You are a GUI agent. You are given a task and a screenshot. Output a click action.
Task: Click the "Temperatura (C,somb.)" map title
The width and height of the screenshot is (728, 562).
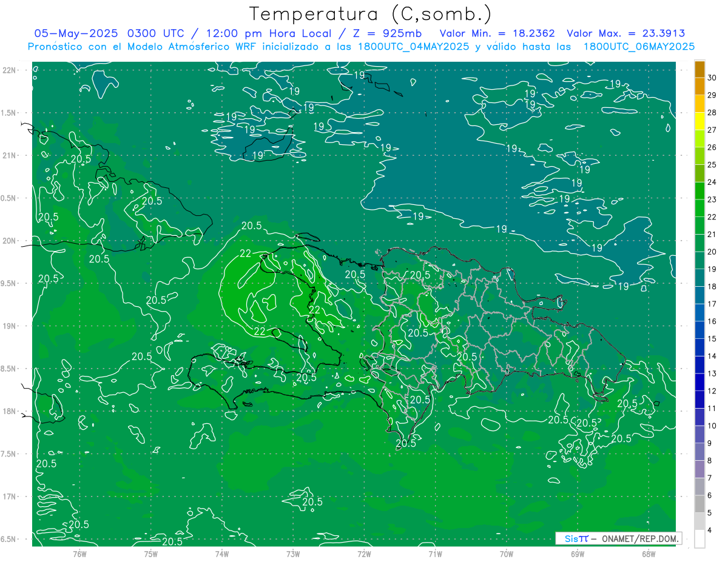[371, 13]
